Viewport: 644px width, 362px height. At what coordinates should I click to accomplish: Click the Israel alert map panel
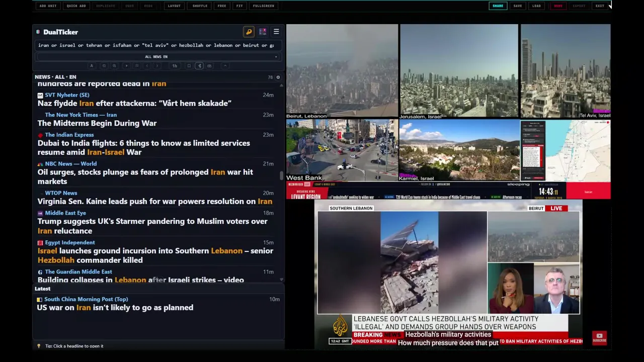[x=566, y=150]
